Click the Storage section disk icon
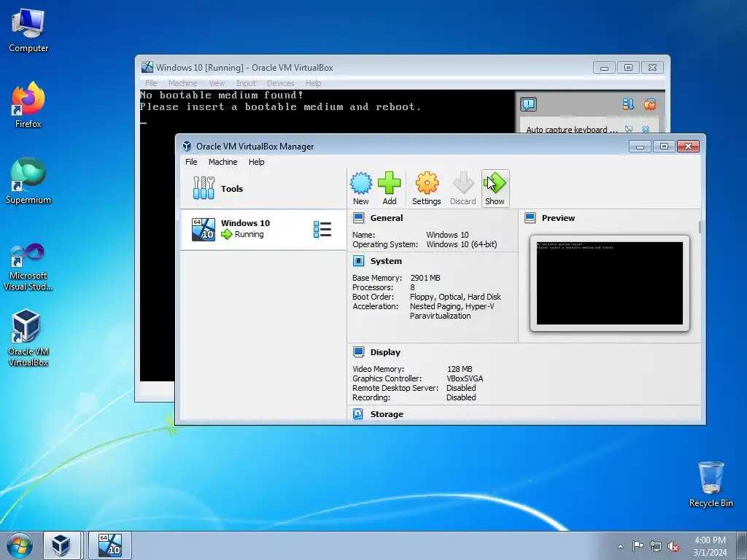747x560 pixels. (358, 414)
